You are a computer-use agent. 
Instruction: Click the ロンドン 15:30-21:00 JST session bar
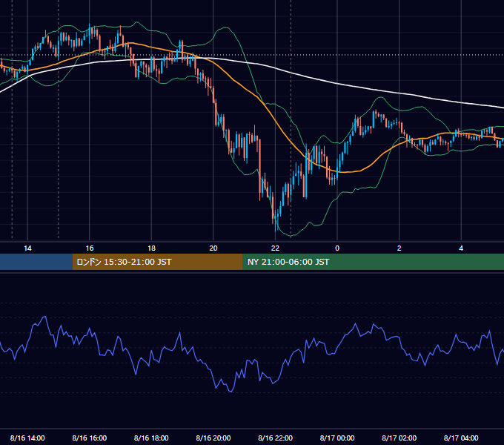157,262
